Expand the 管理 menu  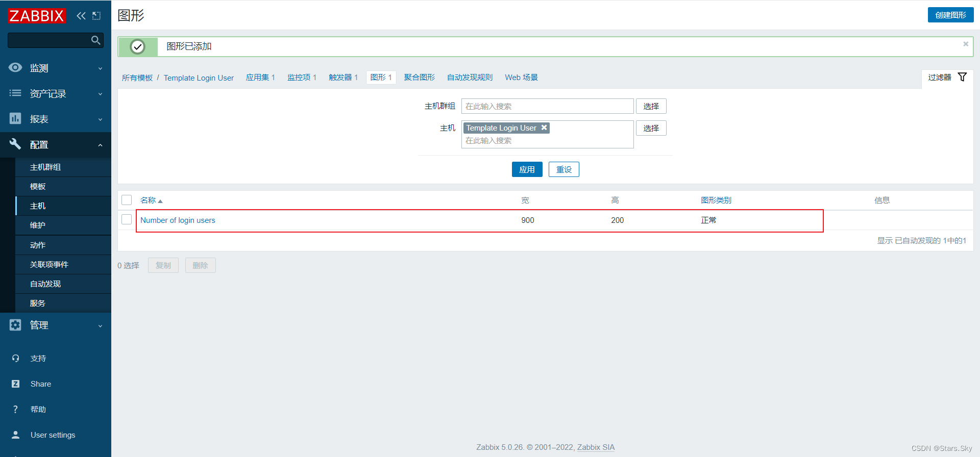[x=100, y=325]
